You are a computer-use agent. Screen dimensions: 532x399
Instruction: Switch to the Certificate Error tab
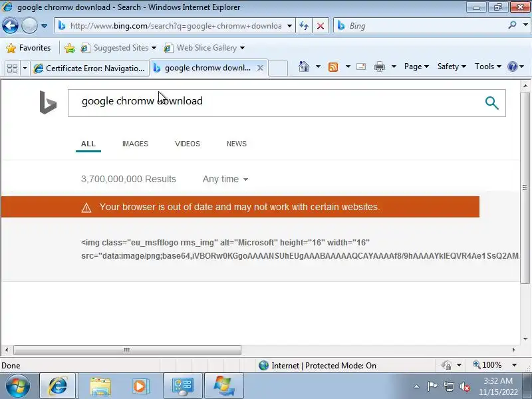point(90,68)
